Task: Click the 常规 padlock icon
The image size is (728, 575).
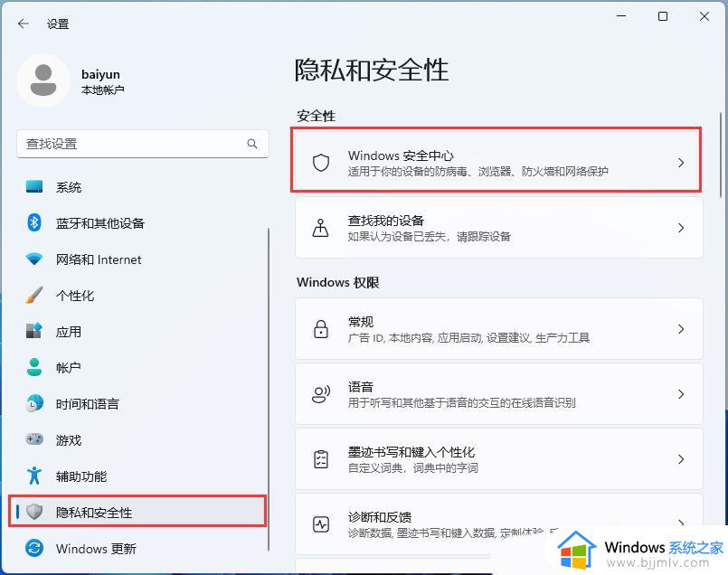Action: point(321,329)
